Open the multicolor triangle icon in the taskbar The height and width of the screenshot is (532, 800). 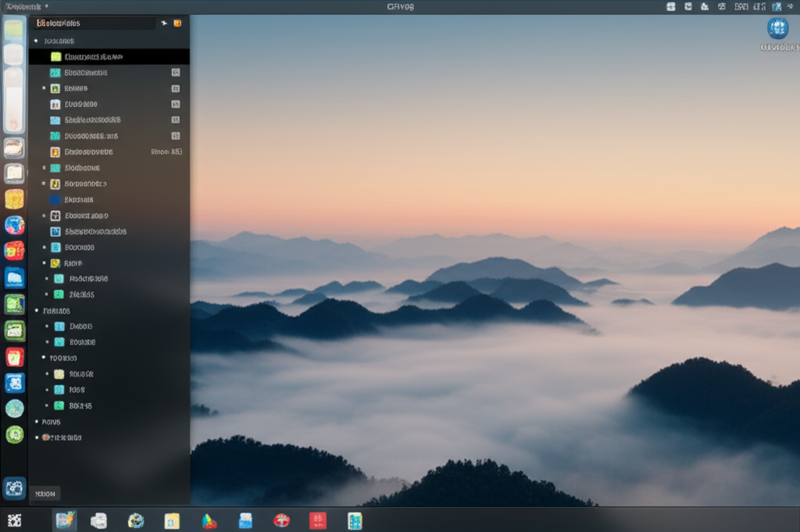click(x=209, y=520)
